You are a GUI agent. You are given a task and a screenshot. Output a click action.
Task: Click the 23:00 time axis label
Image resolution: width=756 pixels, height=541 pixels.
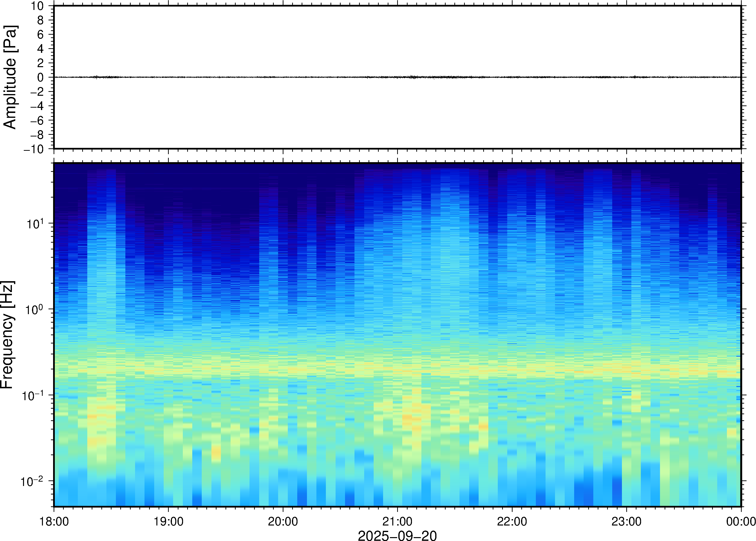coord(626,521)
